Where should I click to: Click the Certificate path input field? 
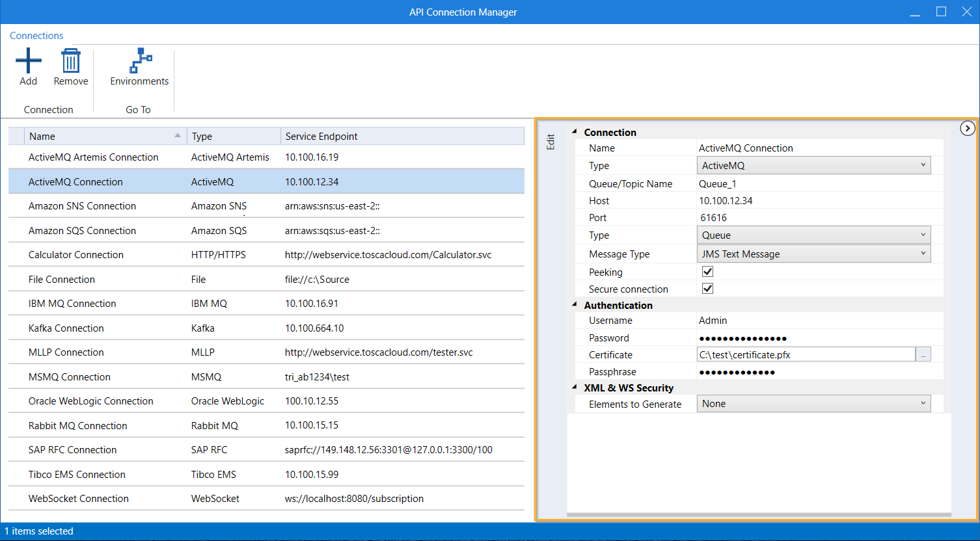pyautogui.click(x=806, y=355)
